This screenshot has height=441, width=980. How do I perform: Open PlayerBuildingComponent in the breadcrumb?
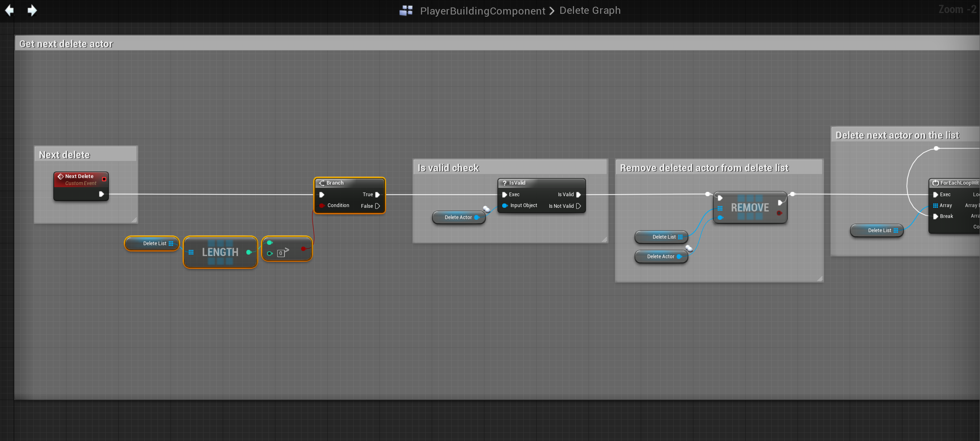[x=483, y=11]
